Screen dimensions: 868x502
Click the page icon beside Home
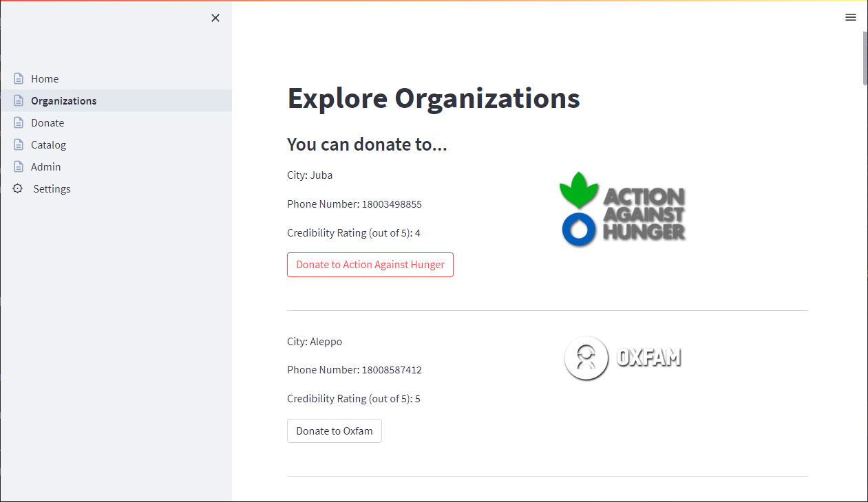(x=19, y=79)
